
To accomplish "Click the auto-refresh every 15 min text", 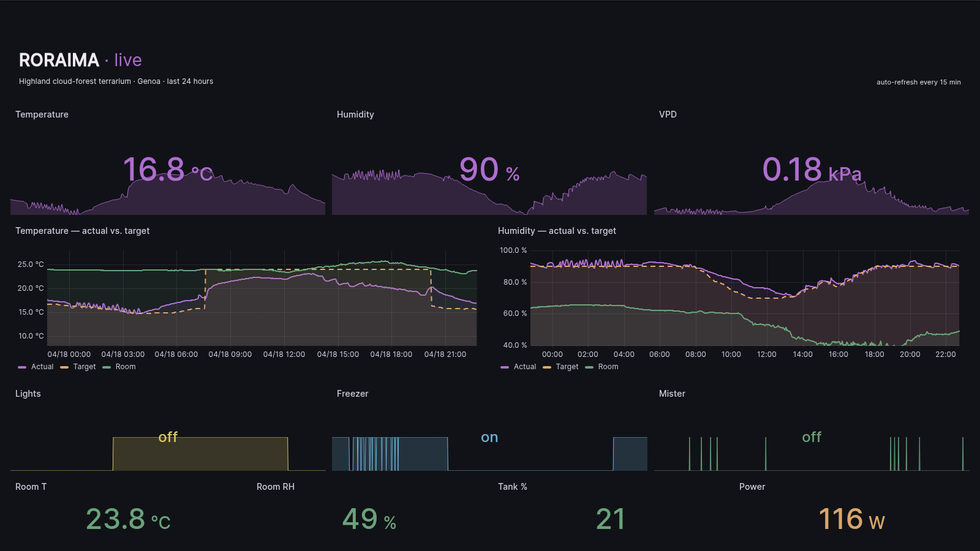I will click(919, 82).
